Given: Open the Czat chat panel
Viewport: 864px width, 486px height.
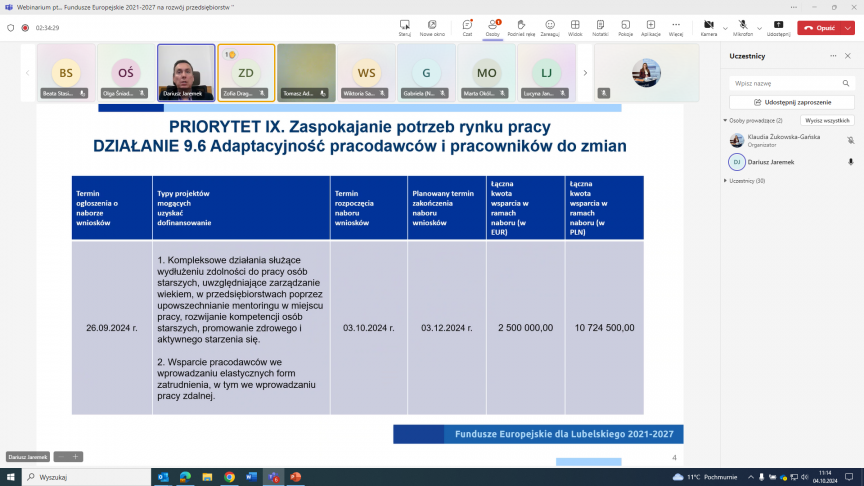Looking at the screenshot, I should [x=467, y=28].
